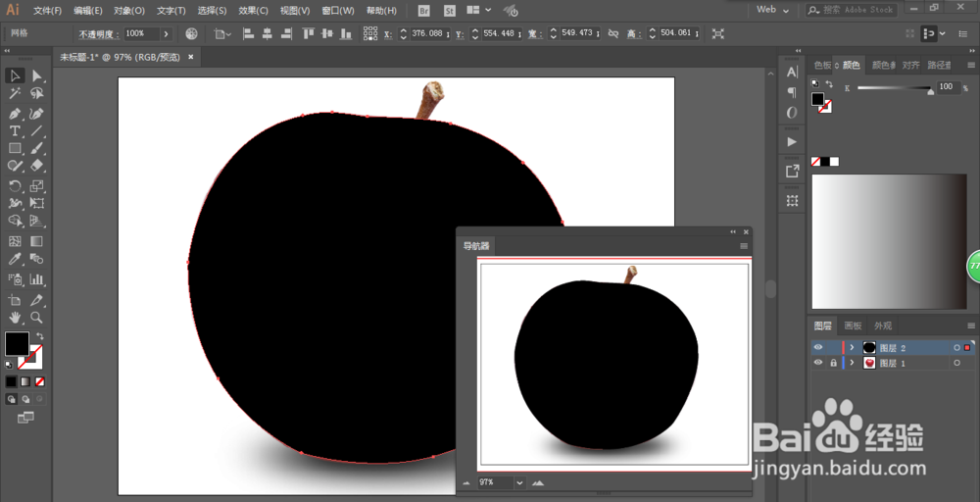Click the Navigator zoom in mountains button
Image resolution: width=980 pixels, height=502 pixels.
click(537, 482)
